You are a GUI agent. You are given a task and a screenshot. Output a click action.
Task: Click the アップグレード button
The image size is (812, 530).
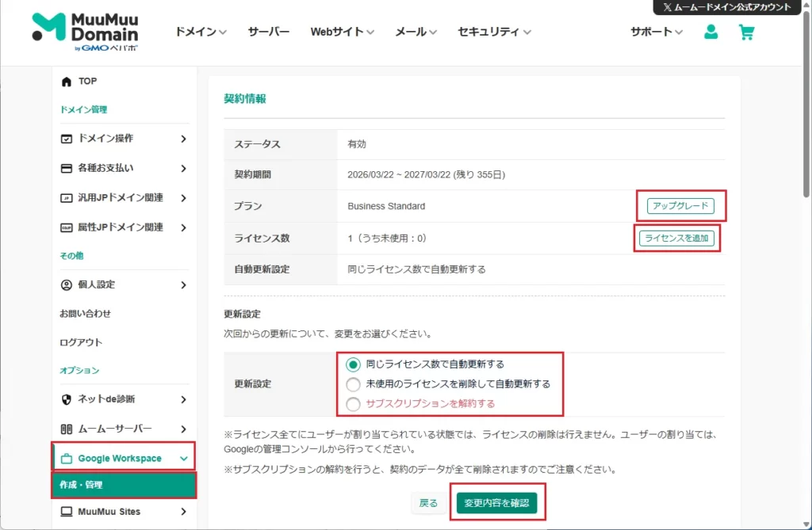click(x=680, y=205)
